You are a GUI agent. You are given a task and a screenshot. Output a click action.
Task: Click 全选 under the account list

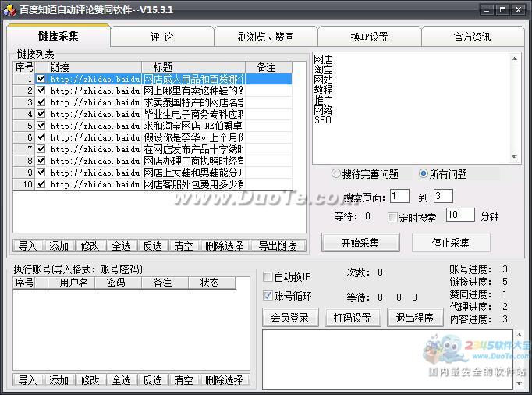pos(122,379)
